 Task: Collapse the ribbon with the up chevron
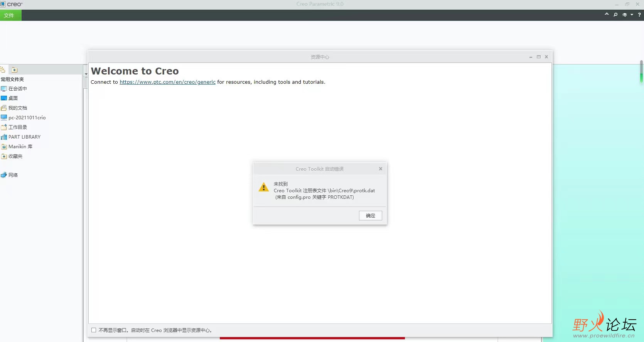click(x=607, y=14)
